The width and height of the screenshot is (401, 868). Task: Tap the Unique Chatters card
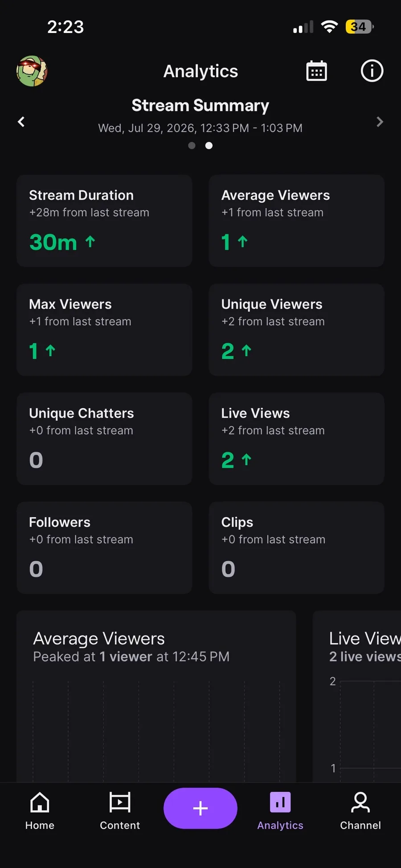(104, 439)
